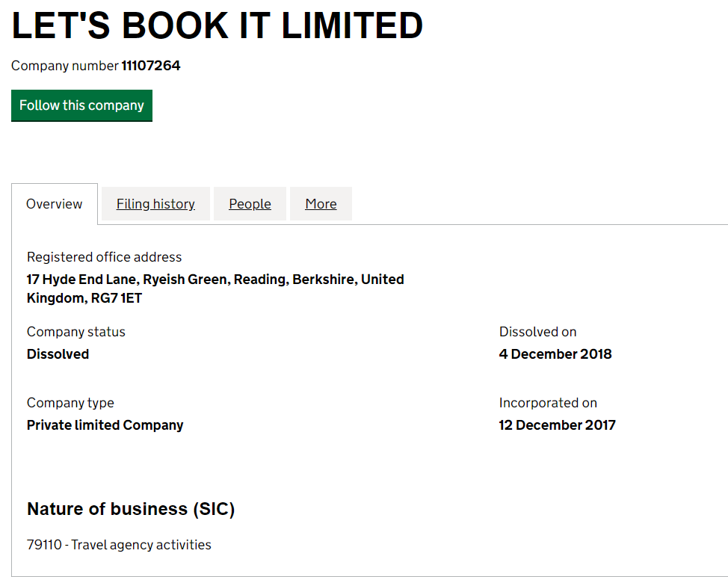Viewport: 728px width, 577px height.
Task: Click the Registered office address label
Action: [104, 256]
